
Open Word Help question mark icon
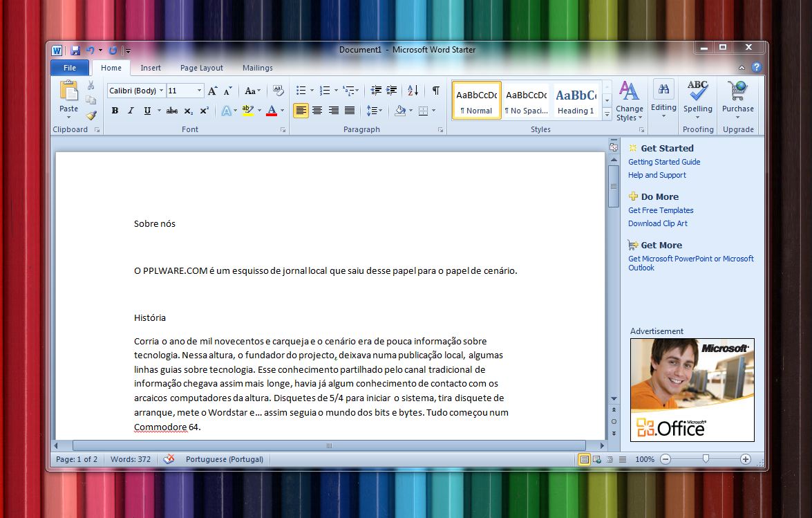click(x=757, y=68)
